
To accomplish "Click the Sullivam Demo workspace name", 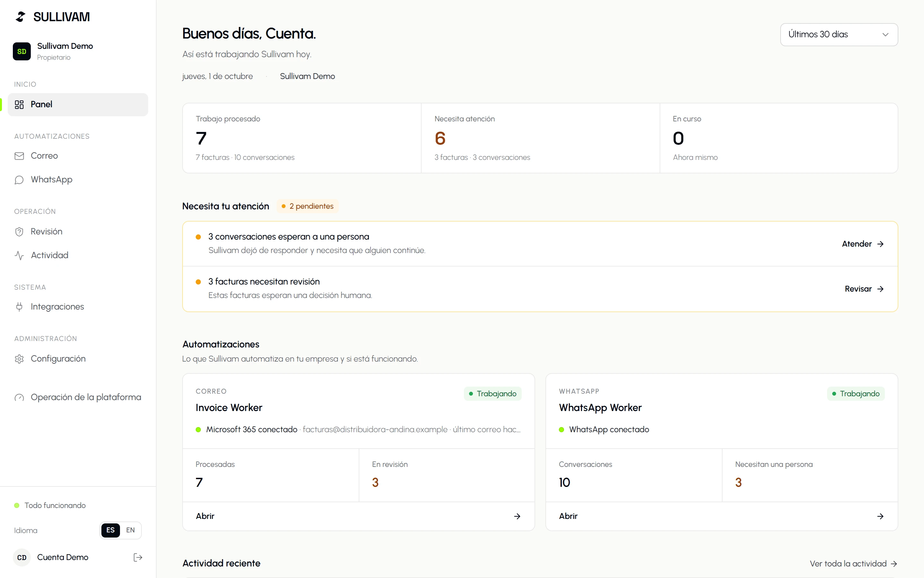I will point(65,46).
